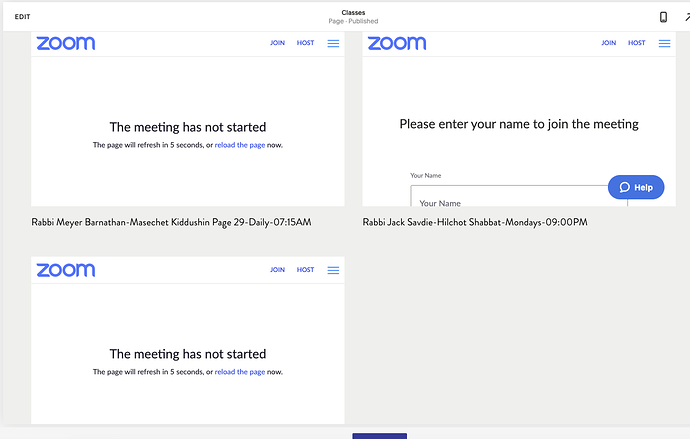Click JOIN in the Rabbi Jack Savdie Zoom embed

(609, 43)
